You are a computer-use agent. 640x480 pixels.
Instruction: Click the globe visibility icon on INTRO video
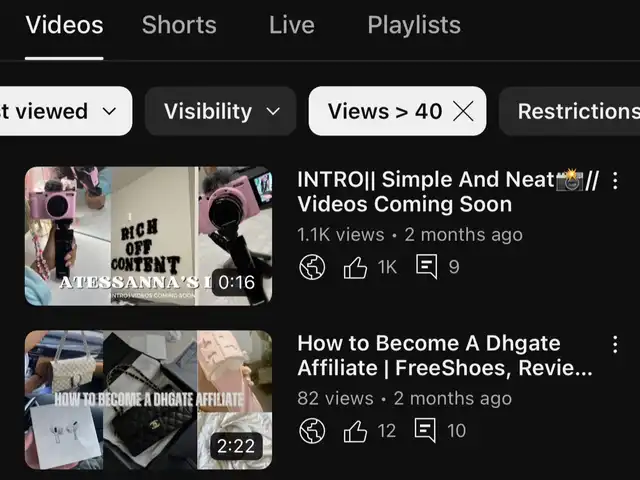[312, 267]
